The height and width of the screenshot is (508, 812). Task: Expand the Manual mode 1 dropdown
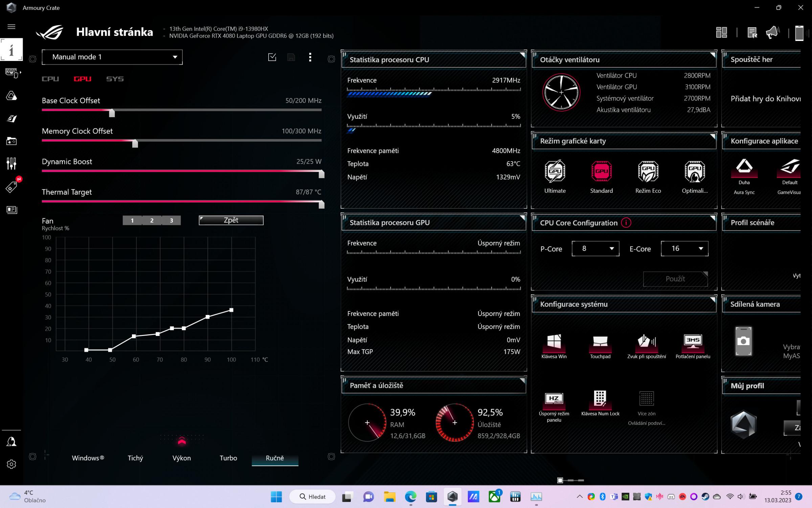tap(112, 57)
